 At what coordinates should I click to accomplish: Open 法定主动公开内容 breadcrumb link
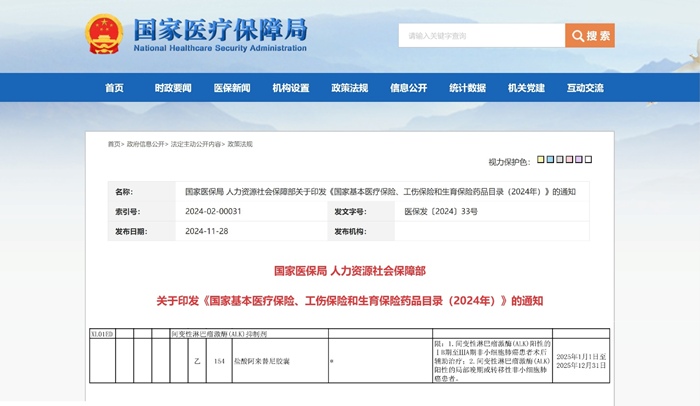(196, 144)
